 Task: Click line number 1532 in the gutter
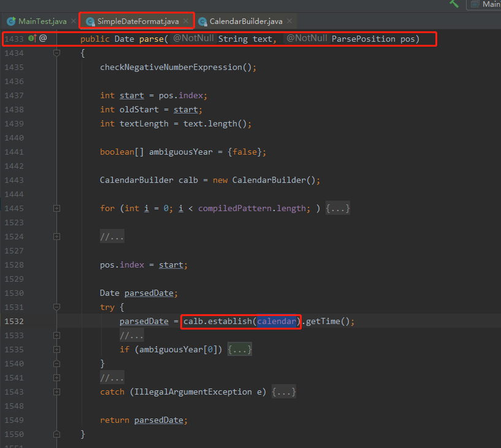click(14, 322)
